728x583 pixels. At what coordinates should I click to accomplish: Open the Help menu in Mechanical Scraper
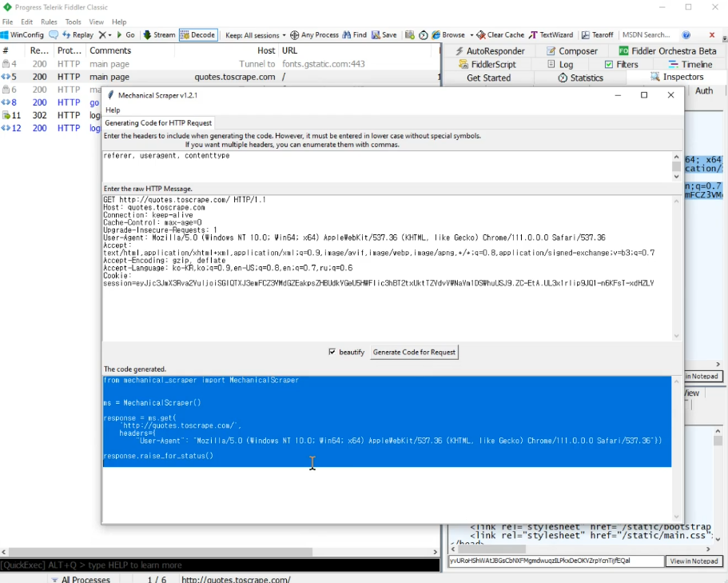coord(113,110)
